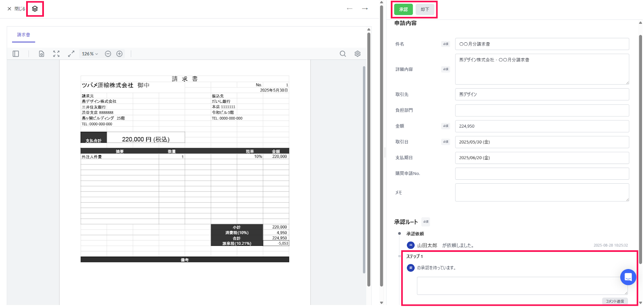Click the diagonal expand fullscreen icon
644x307 pixels.
point(71,54)
